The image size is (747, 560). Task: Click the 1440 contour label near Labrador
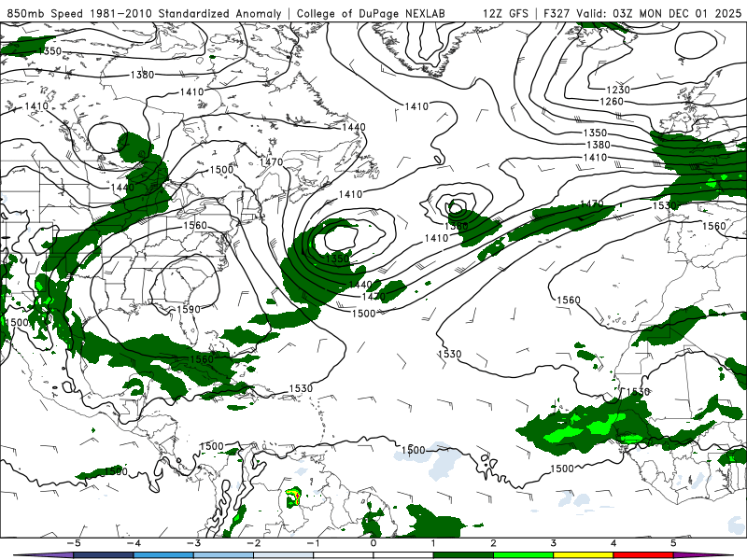[x=354, y=127]
